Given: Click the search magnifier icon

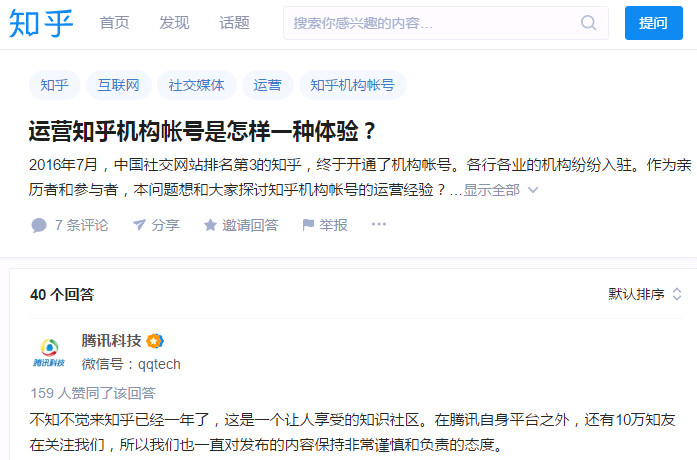Looking at the screenshot, I should click(x=588, y=22).
